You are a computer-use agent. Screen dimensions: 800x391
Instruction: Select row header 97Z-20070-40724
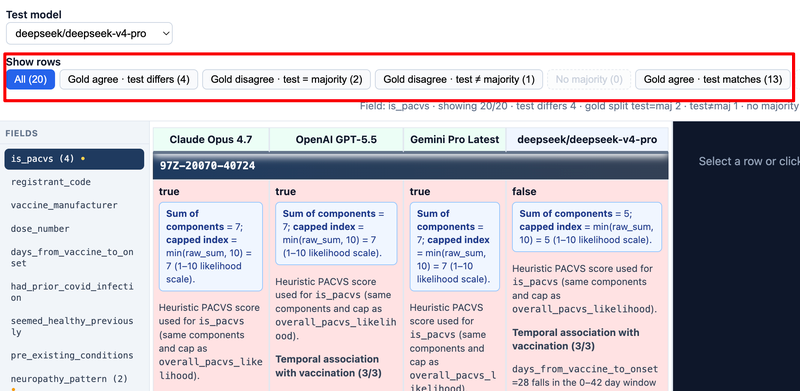tap(411, 166)
